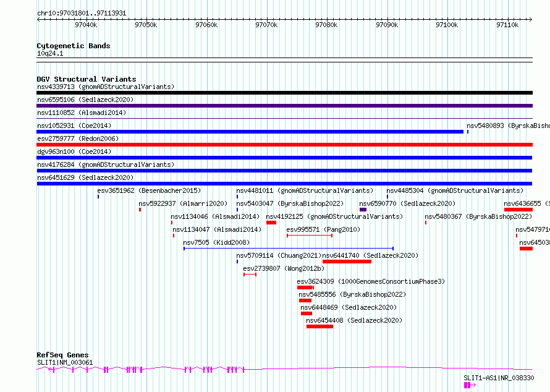Open the nsv1052931 Coe2014 variant label
This screenshot has height=392, width=550.
tap(74, 126)
